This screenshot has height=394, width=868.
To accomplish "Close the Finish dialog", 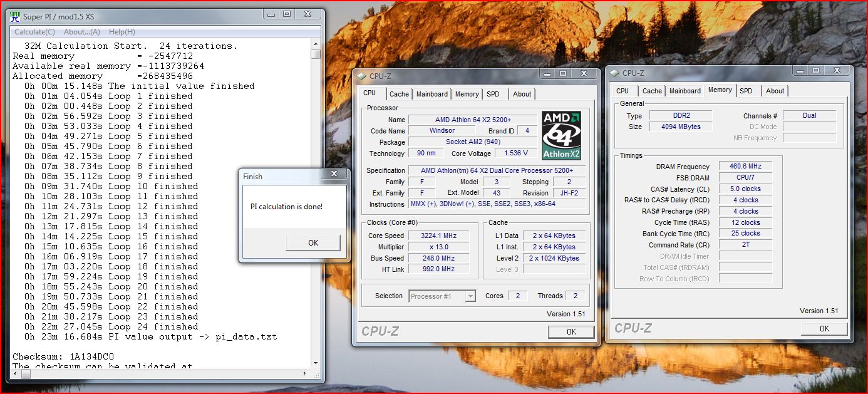I will coord(334,174).
